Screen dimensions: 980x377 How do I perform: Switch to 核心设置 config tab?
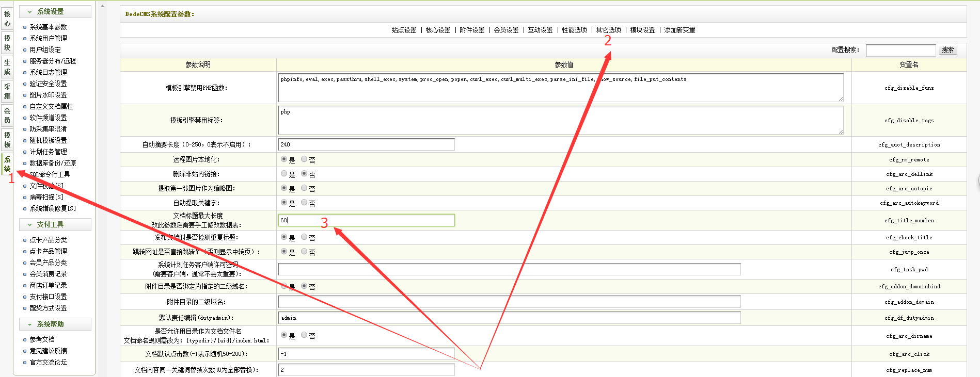[x=438, y=30]
